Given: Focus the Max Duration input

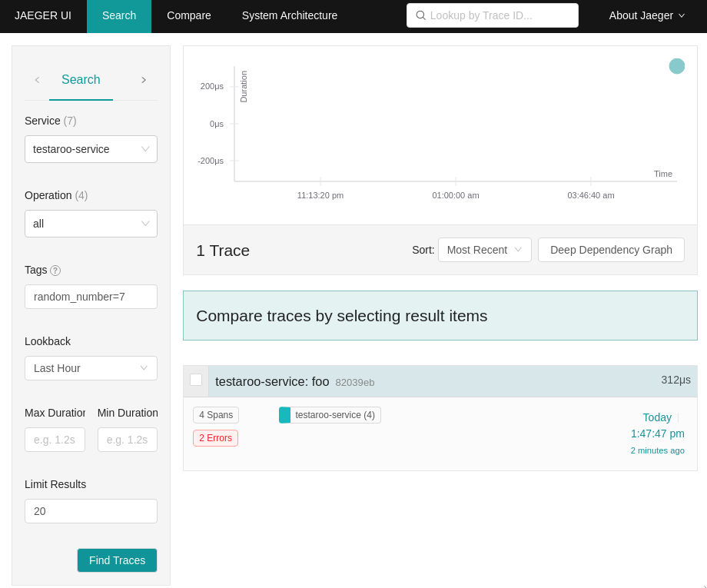Looking at the screenshot, I should tap(55, 440).
